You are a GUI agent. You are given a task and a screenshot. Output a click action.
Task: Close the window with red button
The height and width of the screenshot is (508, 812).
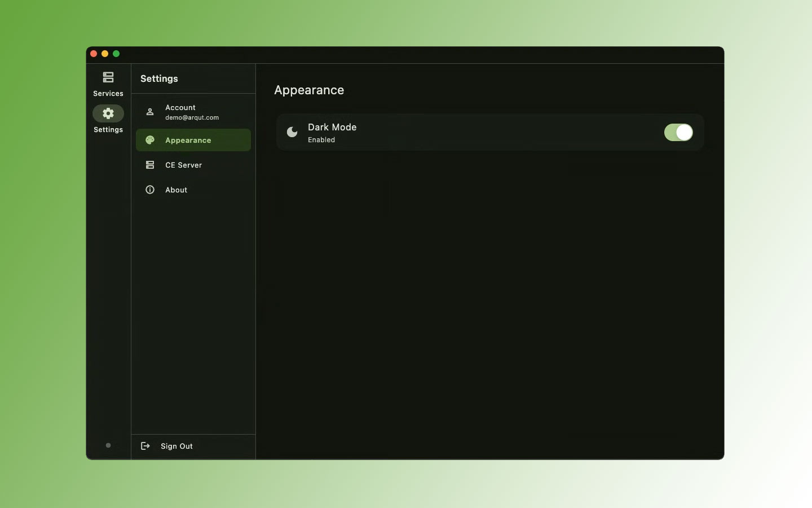(x=94, y=54)
